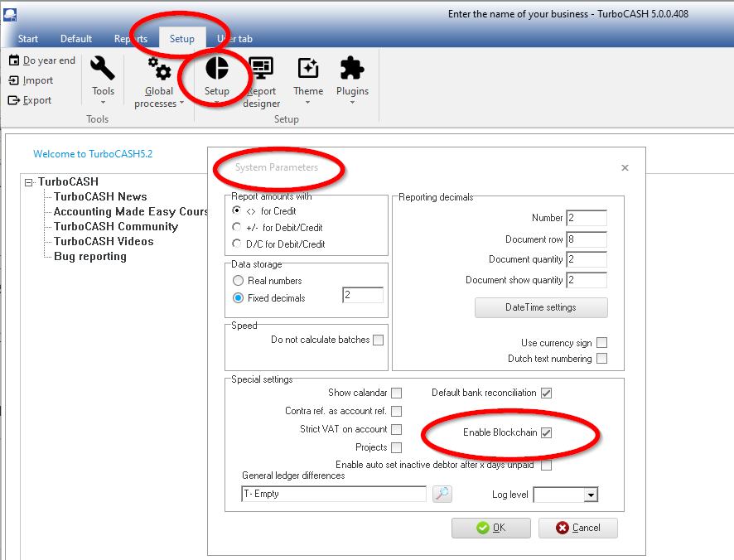Click the Do year end icon
This screenshot has height=560, width=734.
14,60
